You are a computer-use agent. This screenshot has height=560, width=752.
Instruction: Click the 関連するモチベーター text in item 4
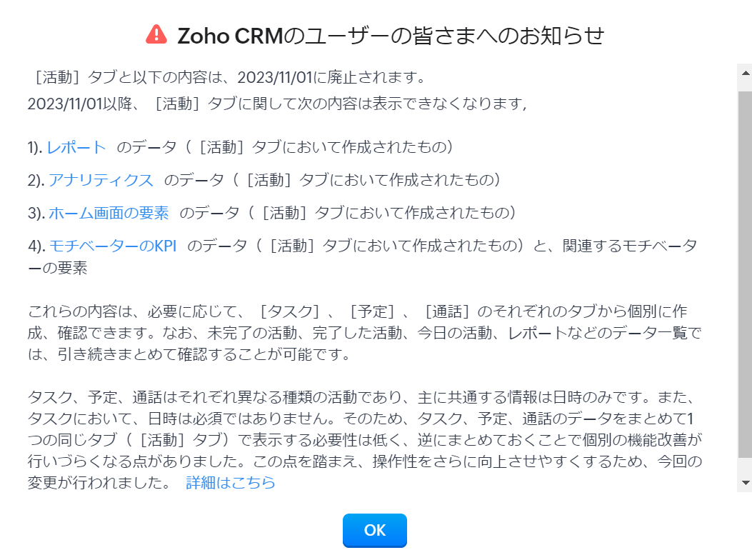tap(628, 246)
